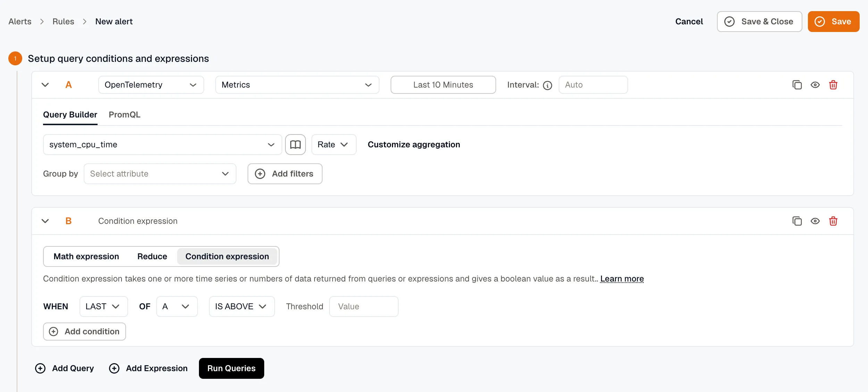
Task: Open the IS ABOVE comparator dropdown
Action: coord(242,307)
